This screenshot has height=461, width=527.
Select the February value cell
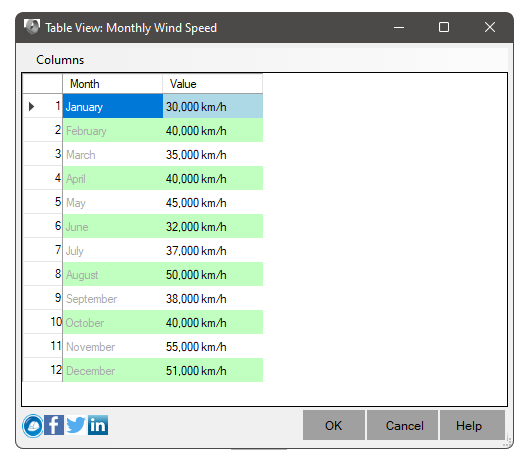pyautogui.click(x=213, y=130)
